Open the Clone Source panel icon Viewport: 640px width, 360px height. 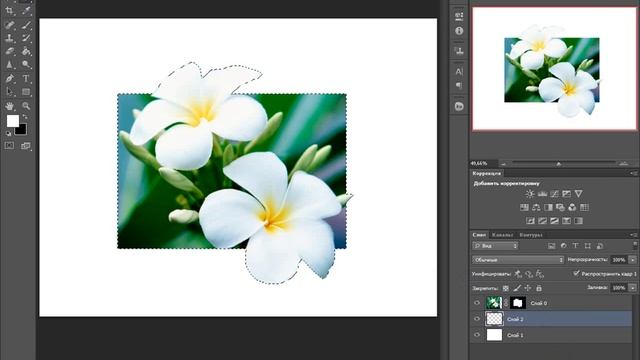[459, 51]
